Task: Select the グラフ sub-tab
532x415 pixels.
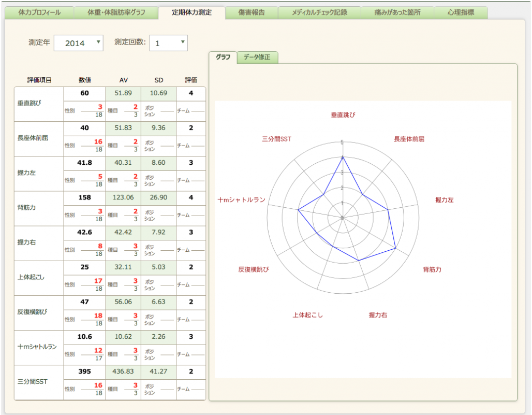Action: (223, 58)
